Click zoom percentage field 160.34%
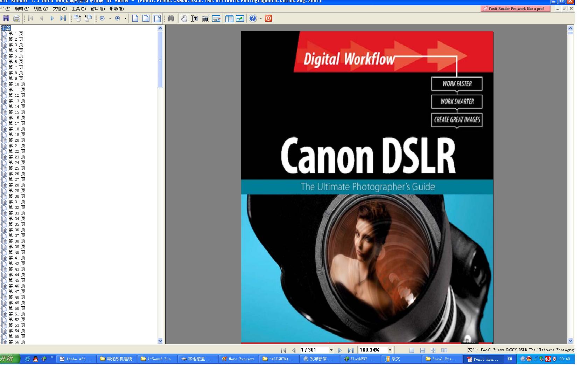 (x=372, y=350)
